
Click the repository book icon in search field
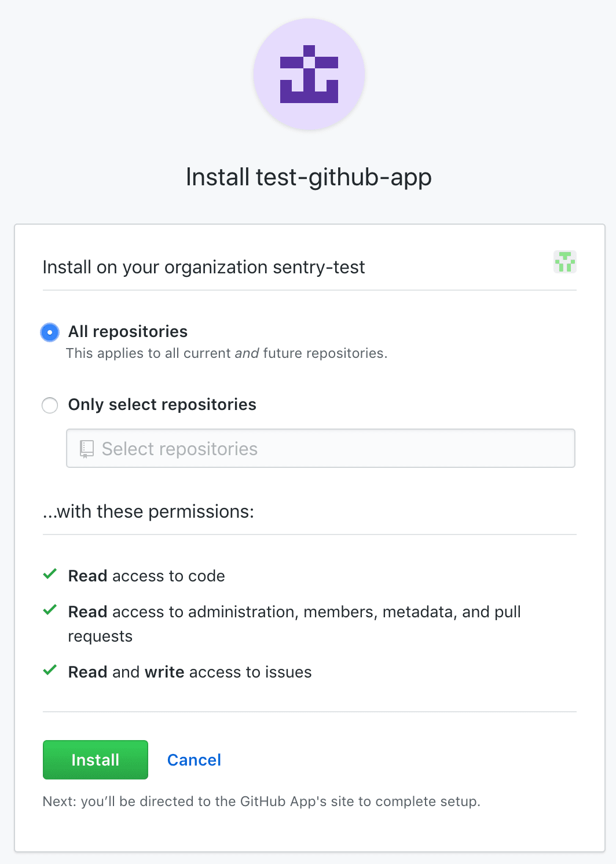click(x=87, y=448)
